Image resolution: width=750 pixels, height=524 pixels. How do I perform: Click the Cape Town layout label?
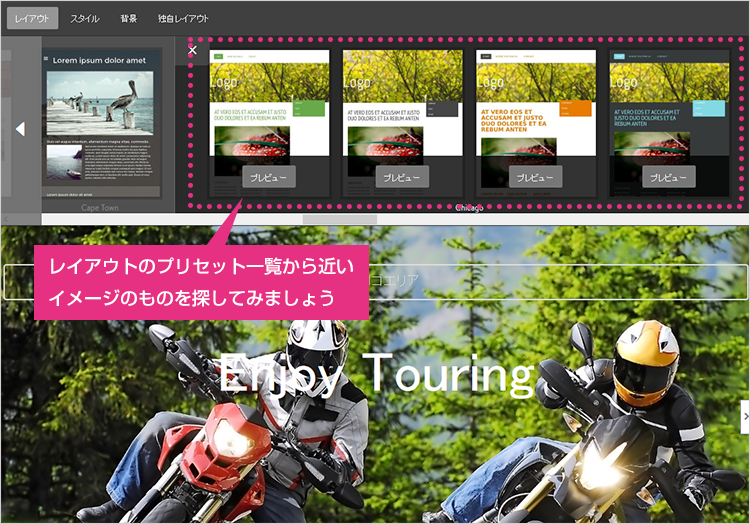(x=99, y=207)
